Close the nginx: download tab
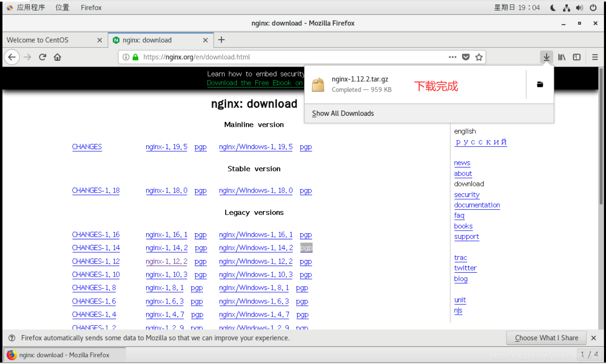Image resolution: width=606 pixels, height=364 pixels. tap(205, 40)
